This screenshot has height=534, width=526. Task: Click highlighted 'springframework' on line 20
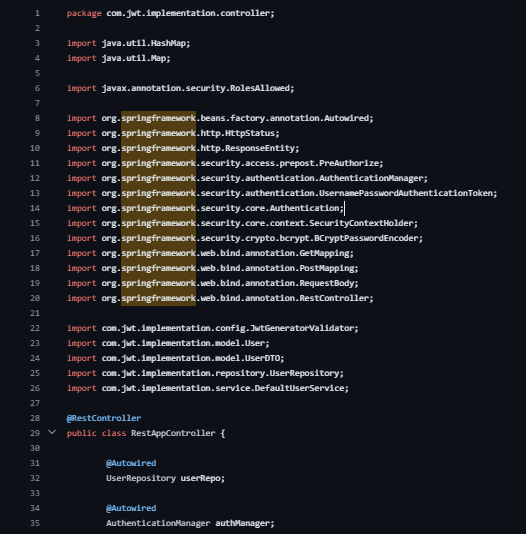pos(158,298)
